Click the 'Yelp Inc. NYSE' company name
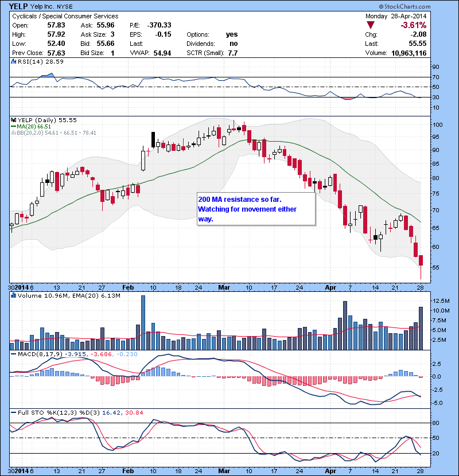This screenshot has height=476, width=459. click(x=52, y=6)
